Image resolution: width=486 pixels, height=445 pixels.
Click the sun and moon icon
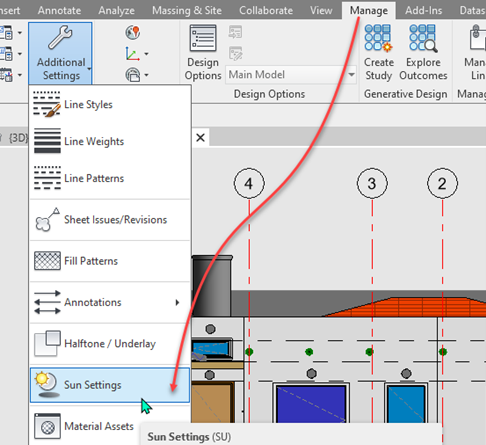(x=47, y=385)
